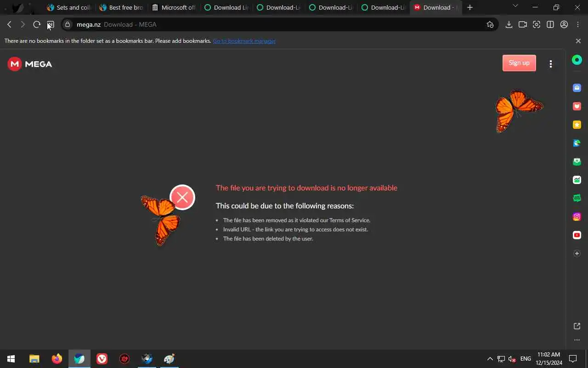
Task: Click 'This could be due to' heading
Action: coord(285,206)
